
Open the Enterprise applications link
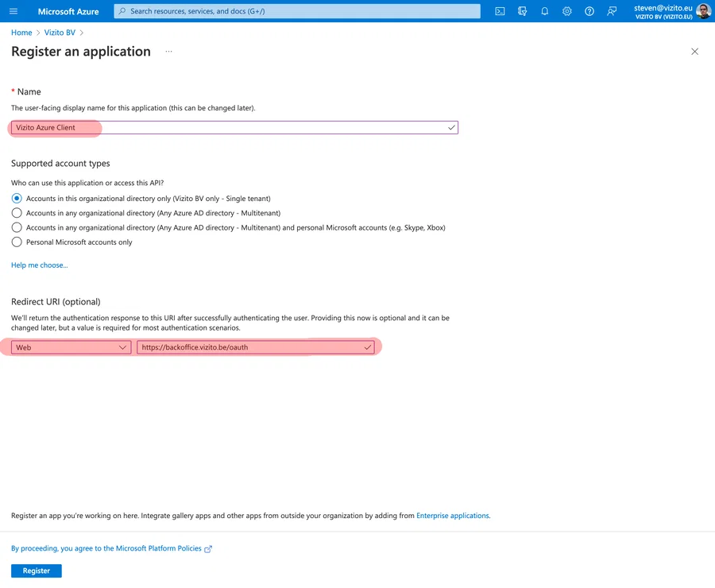coord(452,516)
